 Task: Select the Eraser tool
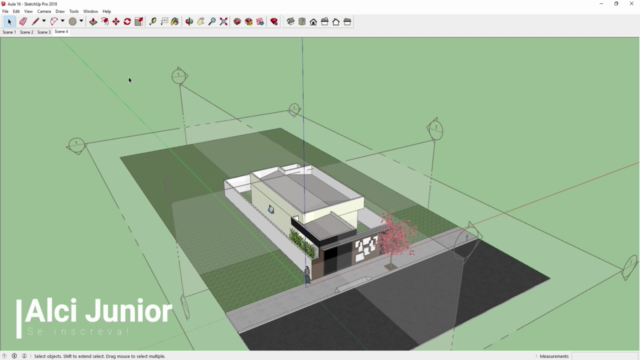pyautogui.click(x=23, y=22)
